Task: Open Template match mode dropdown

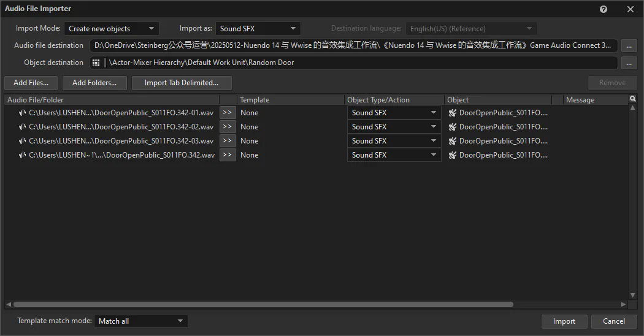Action: pos(141,321)
